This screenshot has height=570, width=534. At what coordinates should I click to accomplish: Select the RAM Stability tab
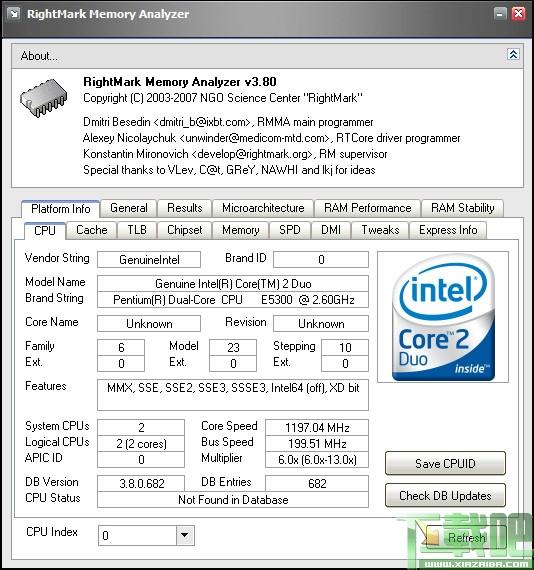click(462, 208)
